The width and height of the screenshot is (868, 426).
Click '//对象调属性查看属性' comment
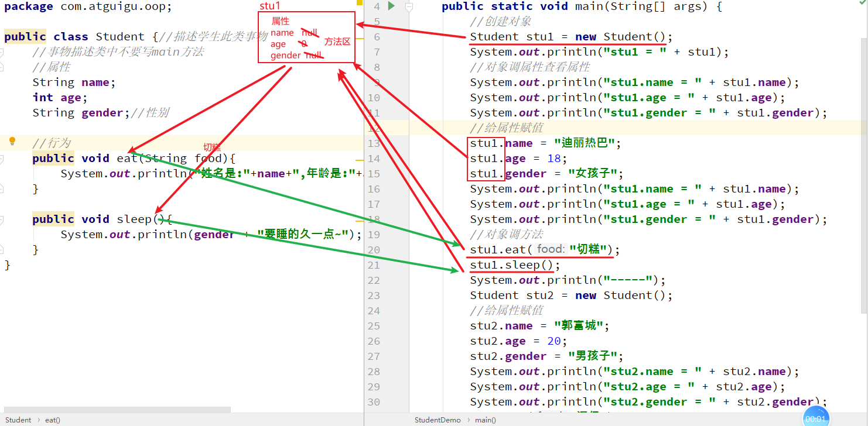click(x=530, y=67)
